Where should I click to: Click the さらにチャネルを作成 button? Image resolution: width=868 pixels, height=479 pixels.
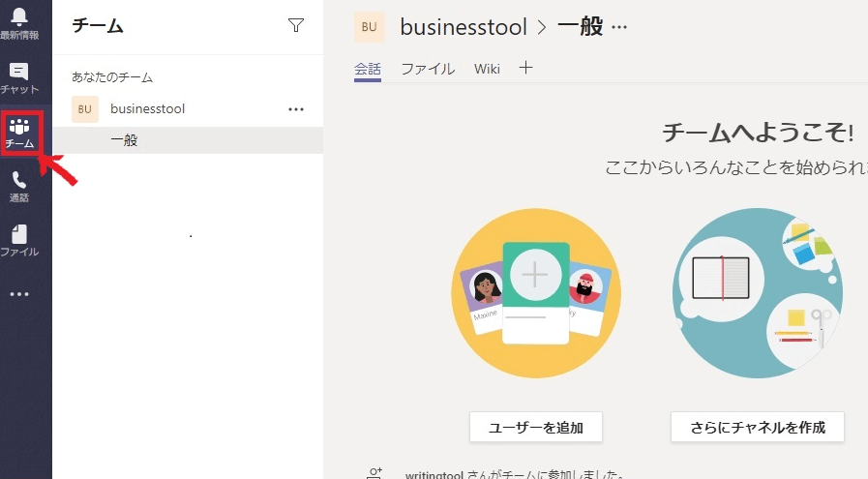tap(757, 426)
